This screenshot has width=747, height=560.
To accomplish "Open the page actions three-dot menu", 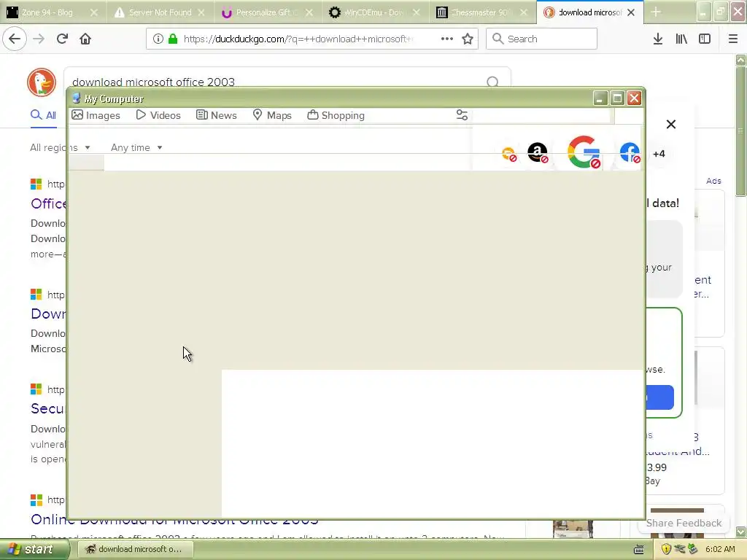I will tap(447, 39).
